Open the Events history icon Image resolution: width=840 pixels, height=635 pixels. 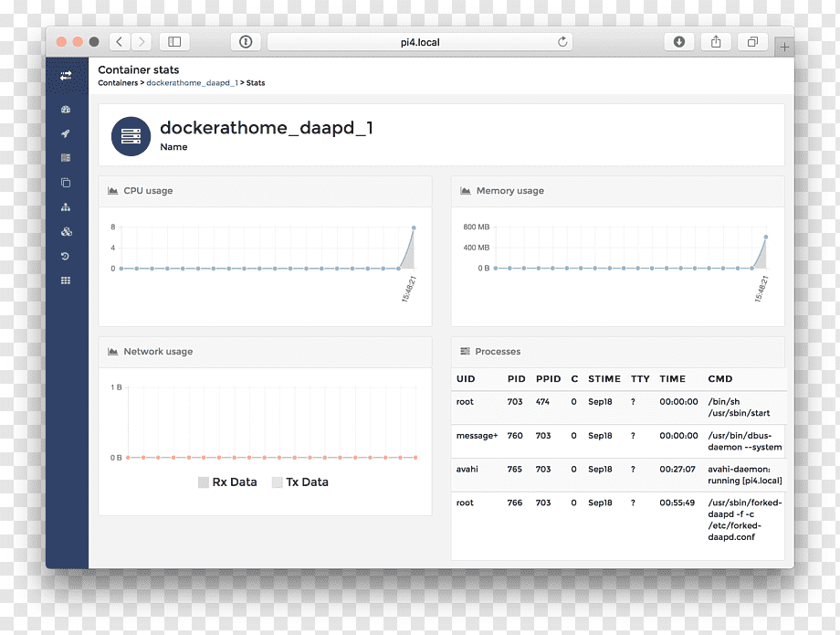coord(66,256)
